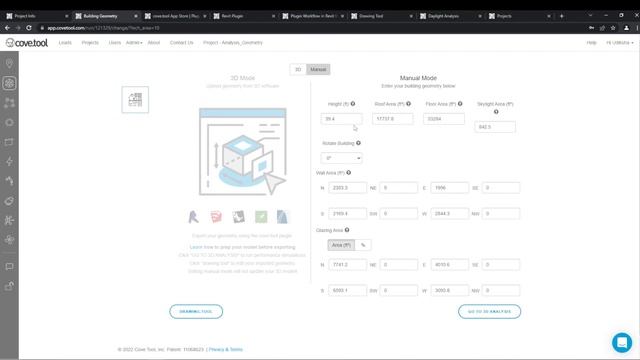This screenshot has height=360, width=640.
Task: Open the Help link
Action: [591, 42]
